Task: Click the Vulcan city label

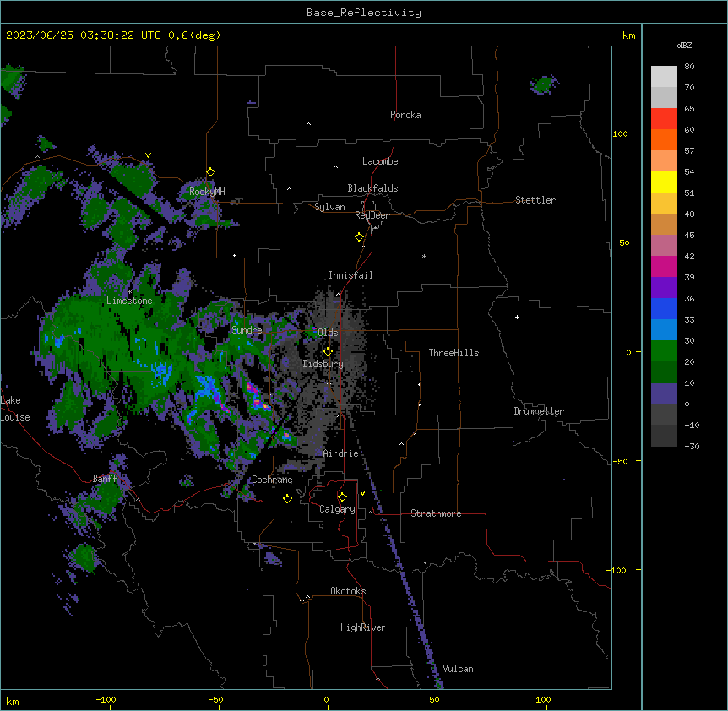Action: pos(459,669)
